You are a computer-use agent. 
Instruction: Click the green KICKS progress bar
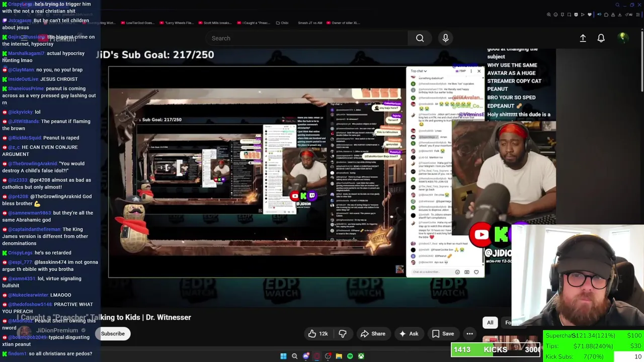coord(496,349)
